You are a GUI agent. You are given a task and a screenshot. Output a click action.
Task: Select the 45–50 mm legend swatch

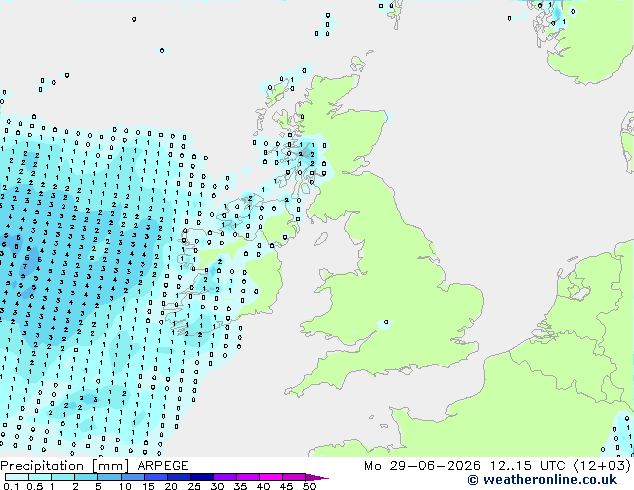294,477
